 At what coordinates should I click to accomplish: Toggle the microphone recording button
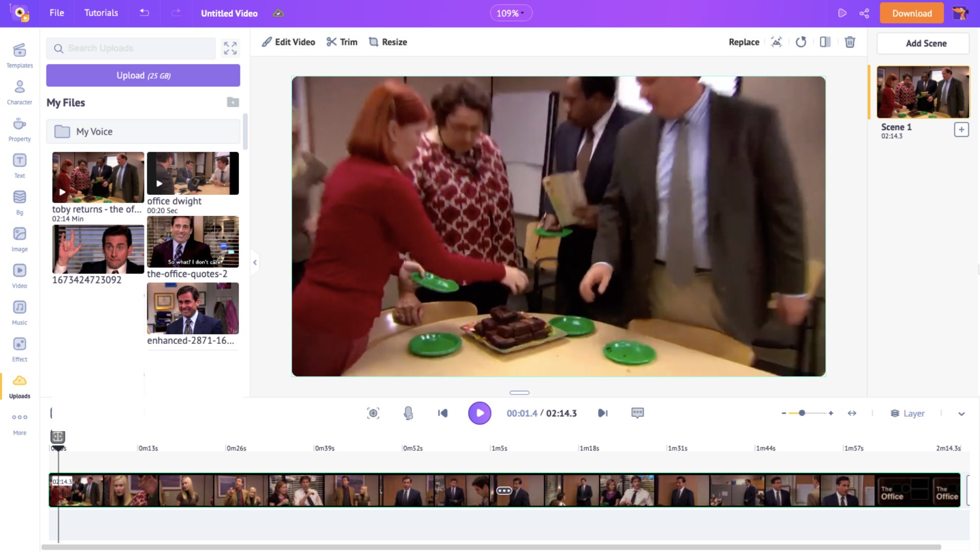(408, 412)
